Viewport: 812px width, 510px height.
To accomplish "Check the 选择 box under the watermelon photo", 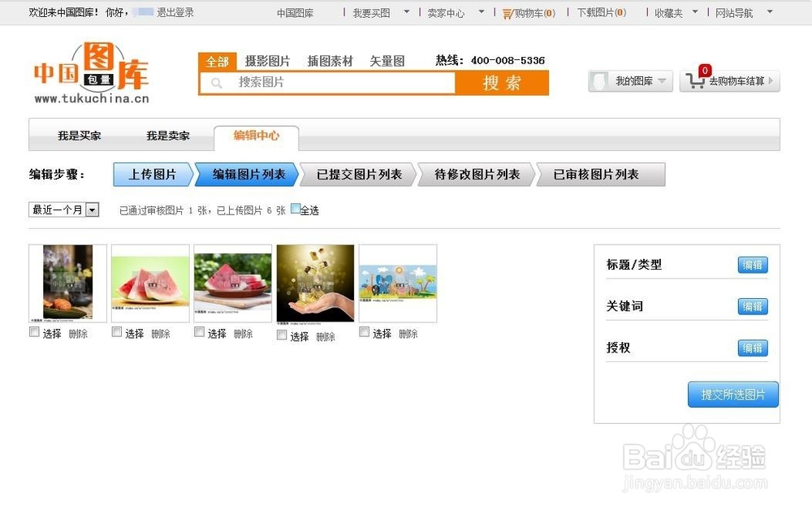I will coord(116,331).
